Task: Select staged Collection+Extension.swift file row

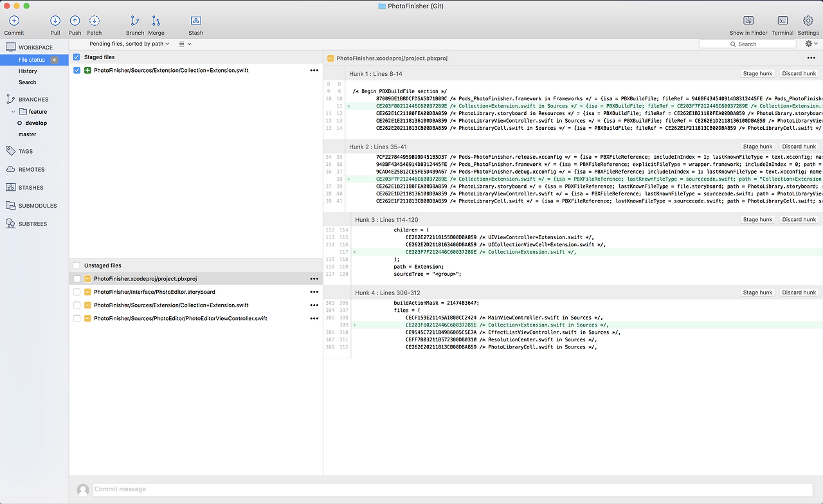Action: 195,70
